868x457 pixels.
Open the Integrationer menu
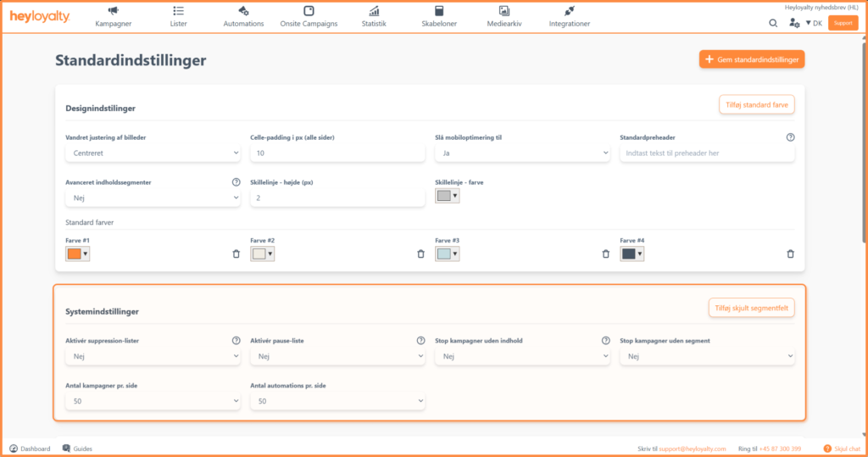pyautogui.click(x=569, y=17)
